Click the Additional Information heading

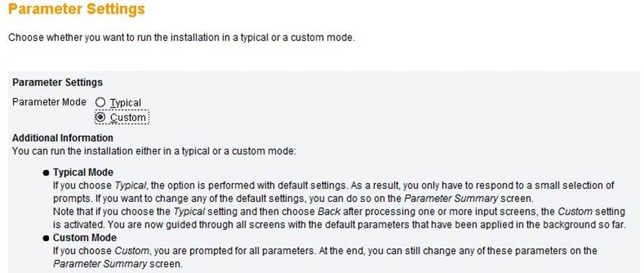click(63, 138)
